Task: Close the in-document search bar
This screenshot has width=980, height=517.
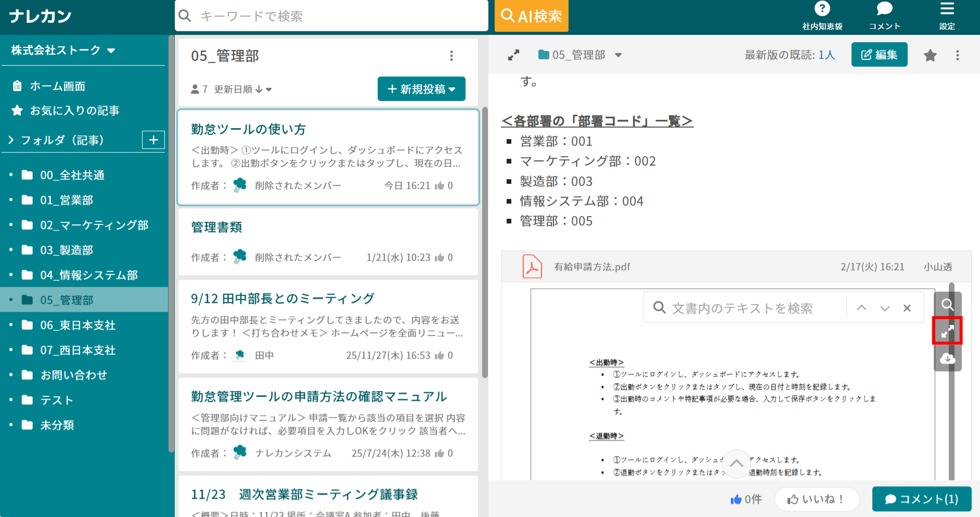Action: point(907,308)
